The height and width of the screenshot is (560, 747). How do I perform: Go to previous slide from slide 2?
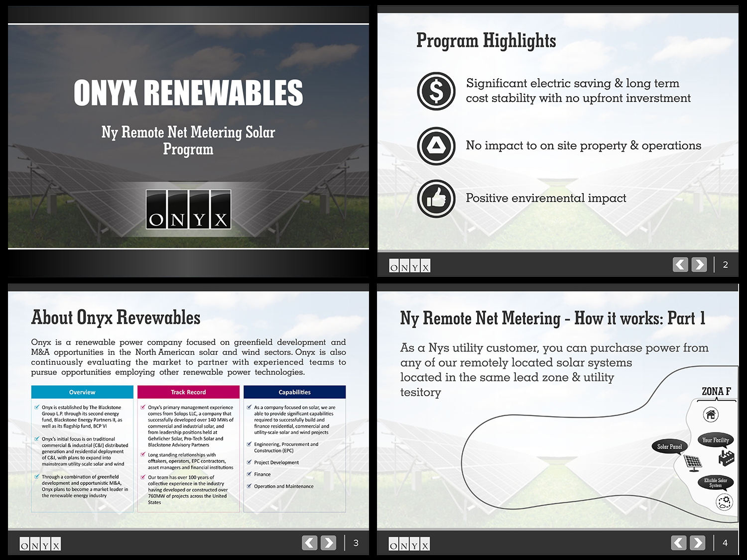pos(680,264)
